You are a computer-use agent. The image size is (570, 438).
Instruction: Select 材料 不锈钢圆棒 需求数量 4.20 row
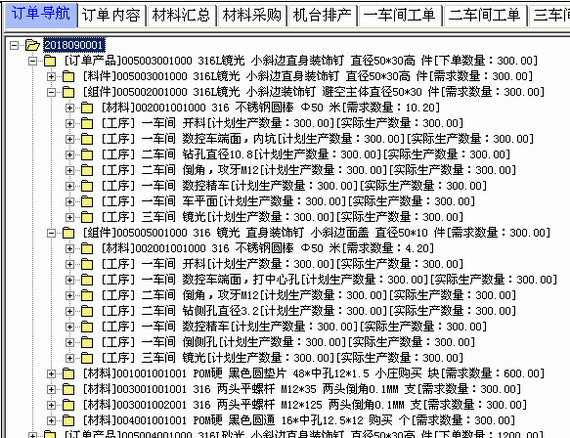(x=267, y=248)
